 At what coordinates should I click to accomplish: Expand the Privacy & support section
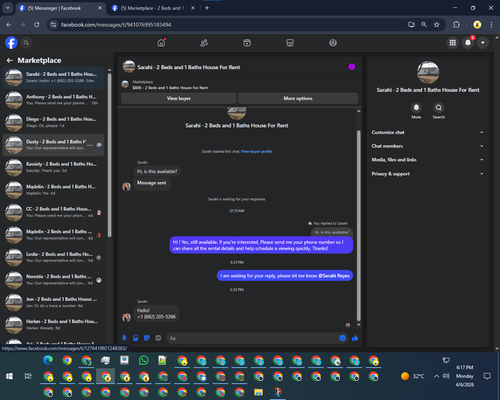[x=428, y=174]
